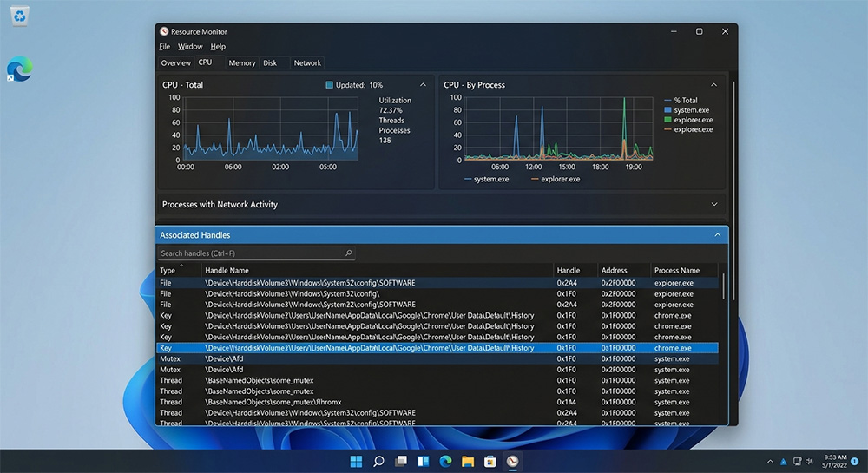Open the notification badge in the tray

click(855, 462)
